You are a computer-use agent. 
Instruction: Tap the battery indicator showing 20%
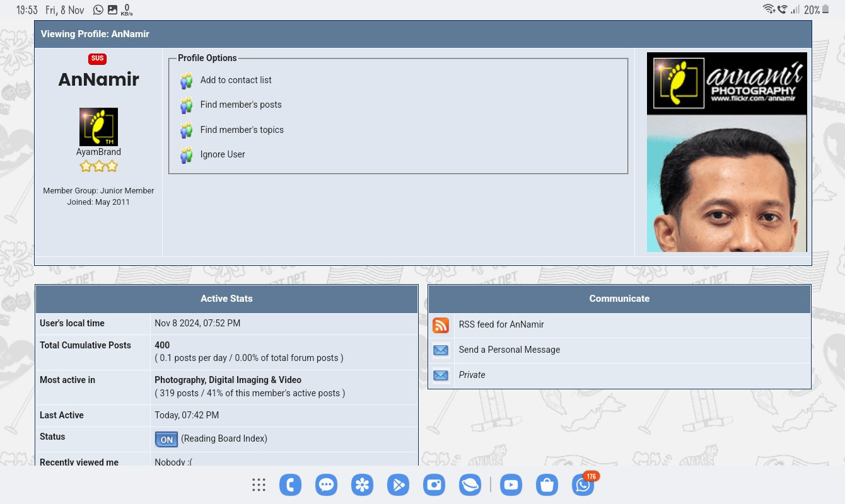tap(817, 9)
